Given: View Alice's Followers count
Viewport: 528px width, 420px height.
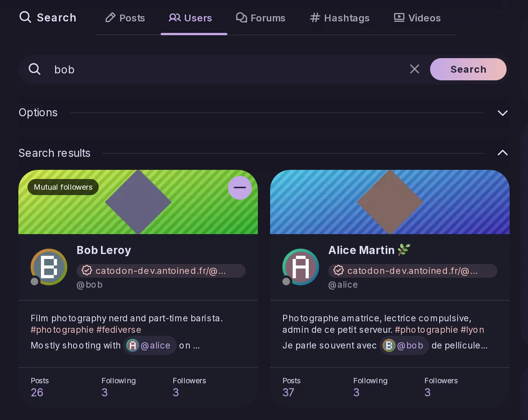Looking at the screenshot, I should [441, 387].
